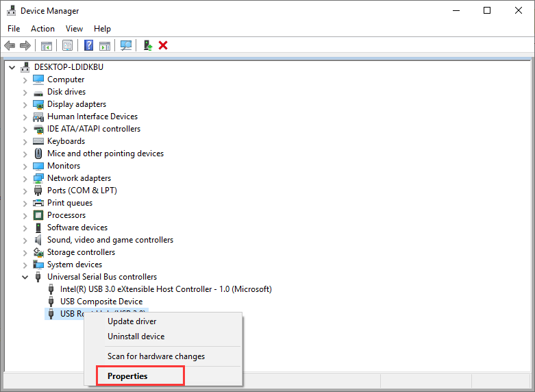
Task: Expand the Monitors category
Action: pos(25,167)
